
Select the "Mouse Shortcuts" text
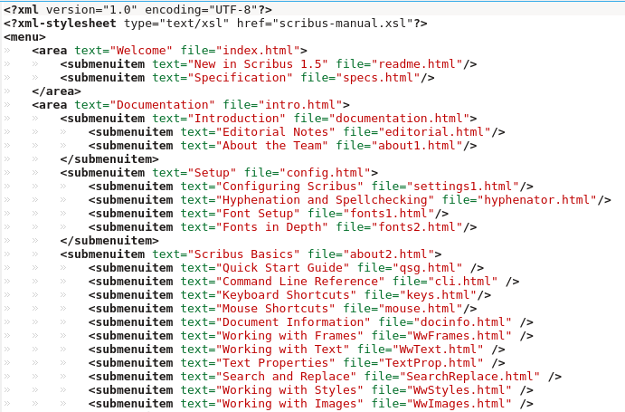coord(275,308)
